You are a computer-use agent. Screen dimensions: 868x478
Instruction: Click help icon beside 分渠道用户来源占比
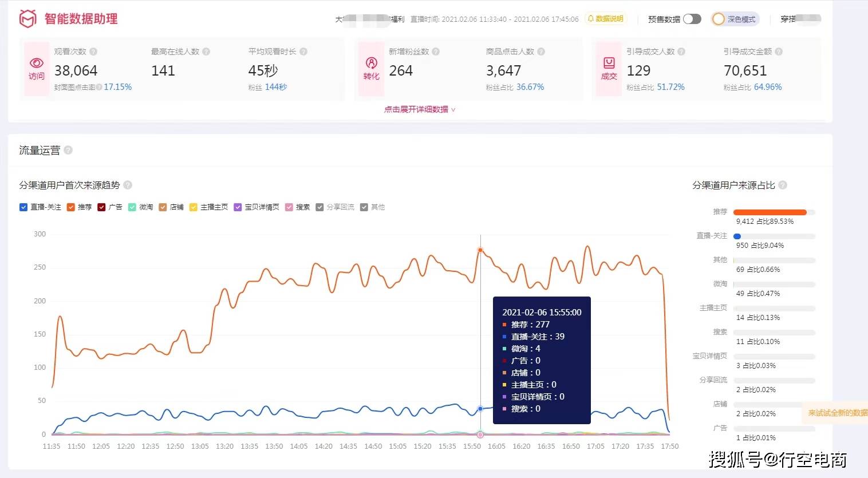[783, 185]
